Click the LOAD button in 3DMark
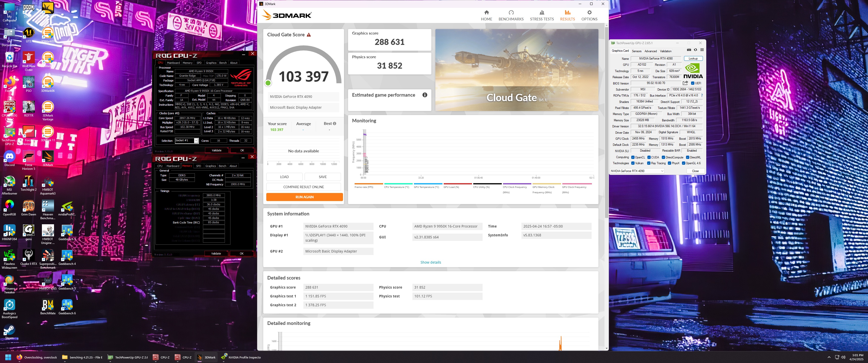Image resolution: width=868 pixels, height=363 pixels. coord(284,177)
